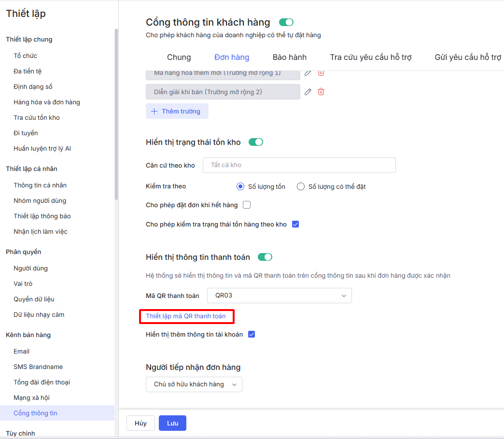Image resolution: width=504 pixels, height=439 pixels.
Task: Uncheck Hiển thị thêm thông tin tài khoản
Action: pyautogui.click(x=252, y=334)
